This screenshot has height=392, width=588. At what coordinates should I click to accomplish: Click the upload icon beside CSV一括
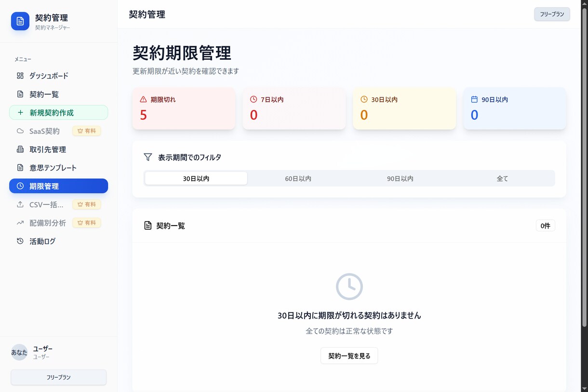click(20, 204)
